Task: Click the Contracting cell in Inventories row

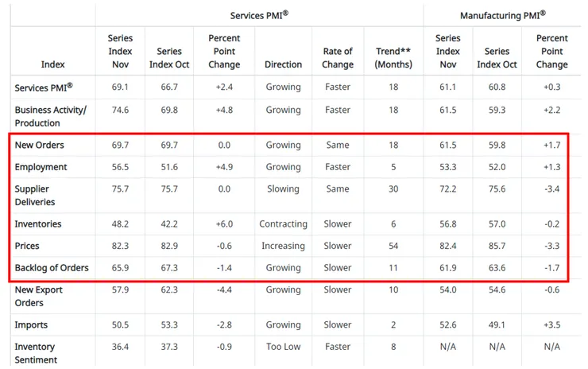Action: (283, 224)
